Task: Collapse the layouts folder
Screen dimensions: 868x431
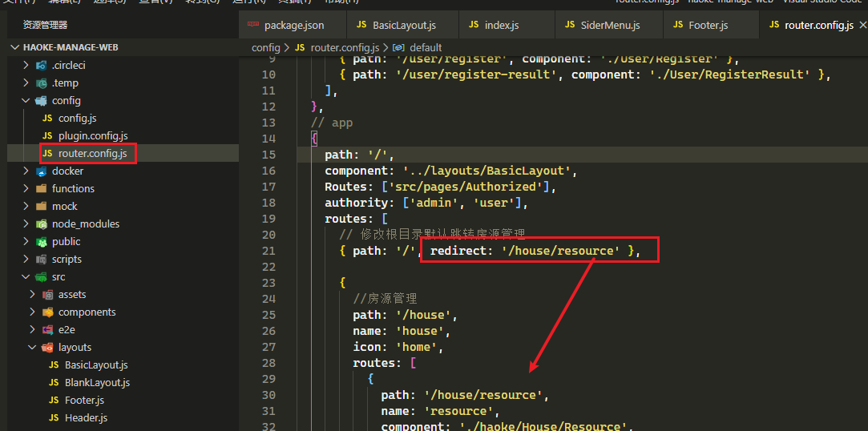Action: [x=32, y=348]
